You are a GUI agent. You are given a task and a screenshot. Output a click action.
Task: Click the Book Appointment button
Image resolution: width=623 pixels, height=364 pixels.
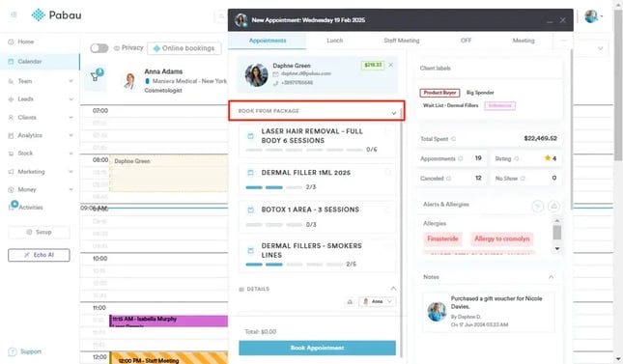(x=317, y=348)
